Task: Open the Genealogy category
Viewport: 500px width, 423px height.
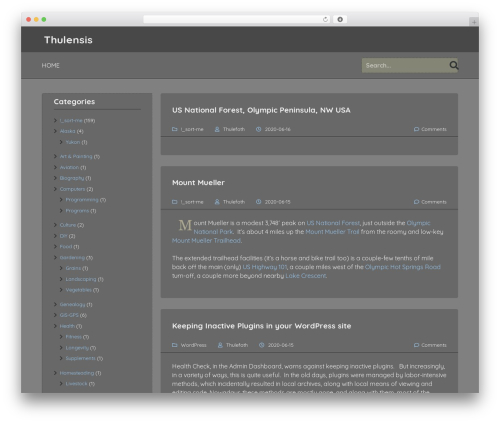Action: [x=72, y=304]
